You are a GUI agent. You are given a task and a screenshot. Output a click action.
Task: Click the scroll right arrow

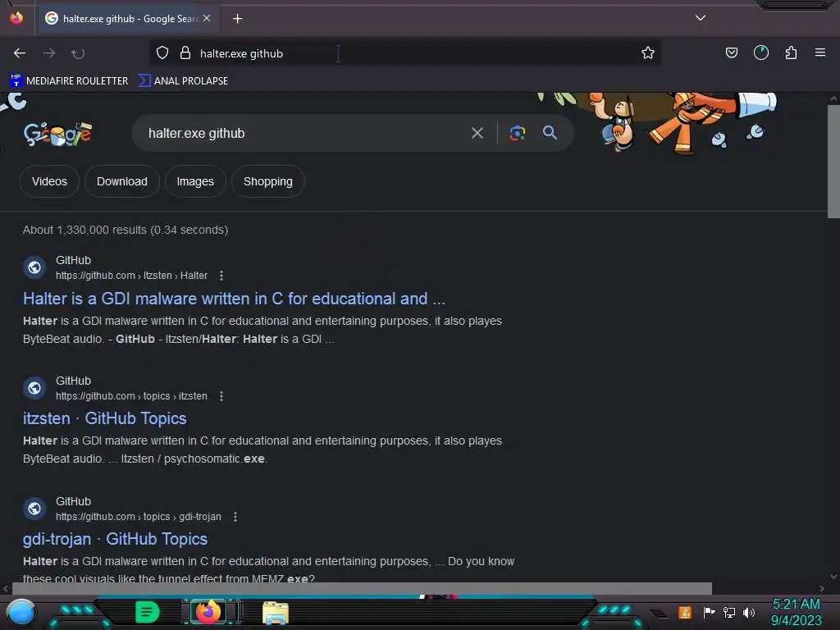(822, 588)
